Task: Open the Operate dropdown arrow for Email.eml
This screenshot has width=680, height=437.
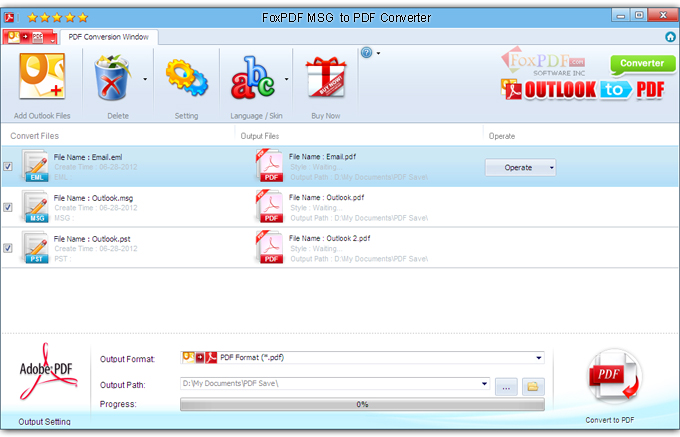Action: [552, 167]
